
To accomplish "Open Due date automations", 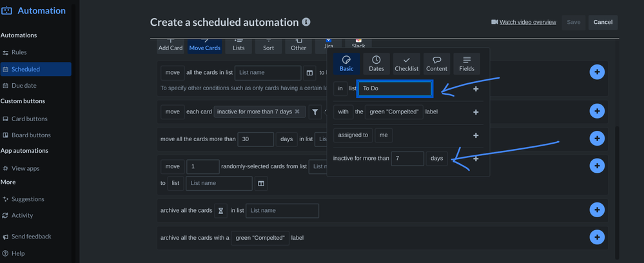I will coord(24,86).
